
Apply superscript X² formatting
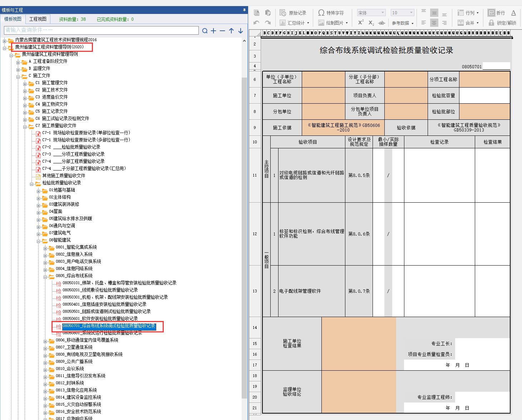[361, 23]
